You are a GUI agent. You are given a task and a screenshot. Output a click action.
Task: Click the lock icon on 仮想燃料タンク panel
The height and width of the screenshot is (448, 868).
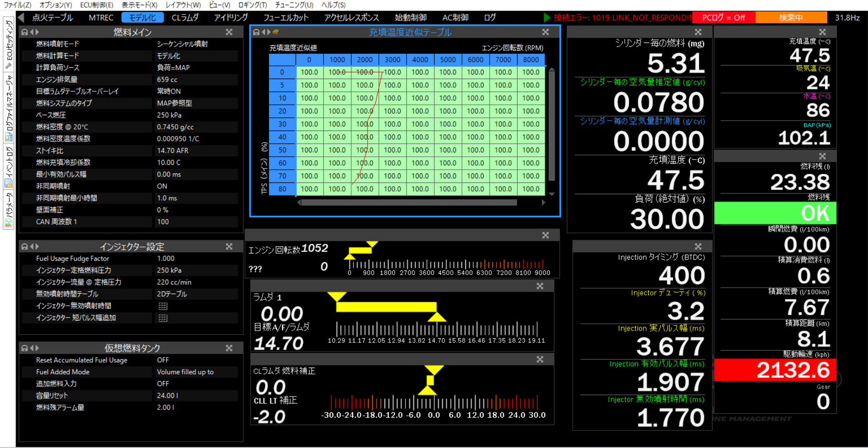(25, 348)
